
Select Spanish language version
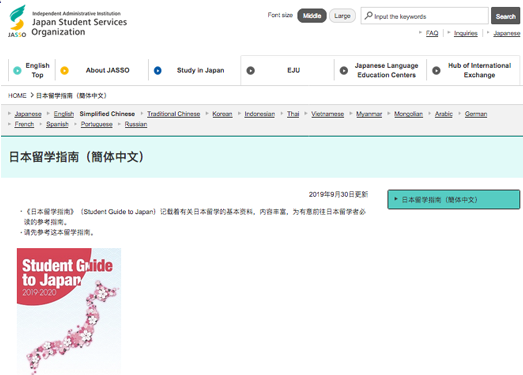coord(57,124)
